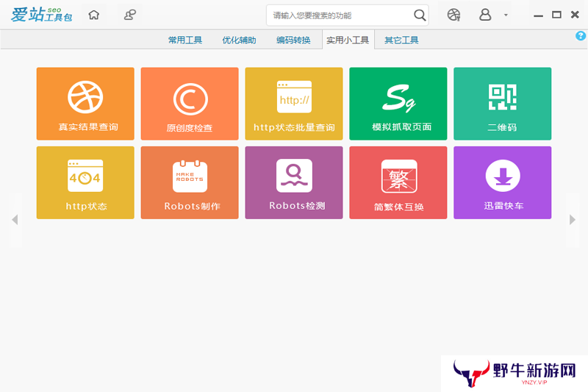Switch to the 常用工具 tab
This screenshot has height=392, width=588.
coord(185,40)
